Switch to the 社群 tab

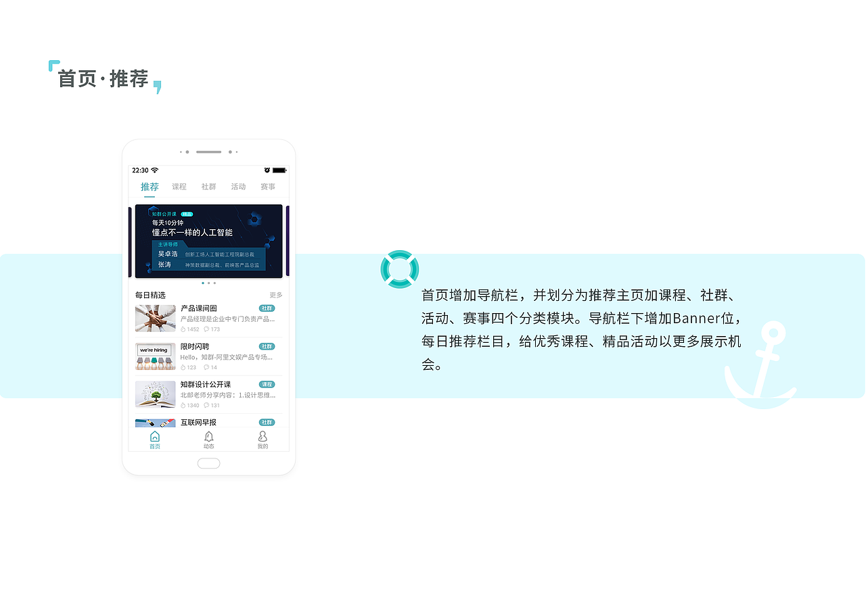(x=208, y=187)
